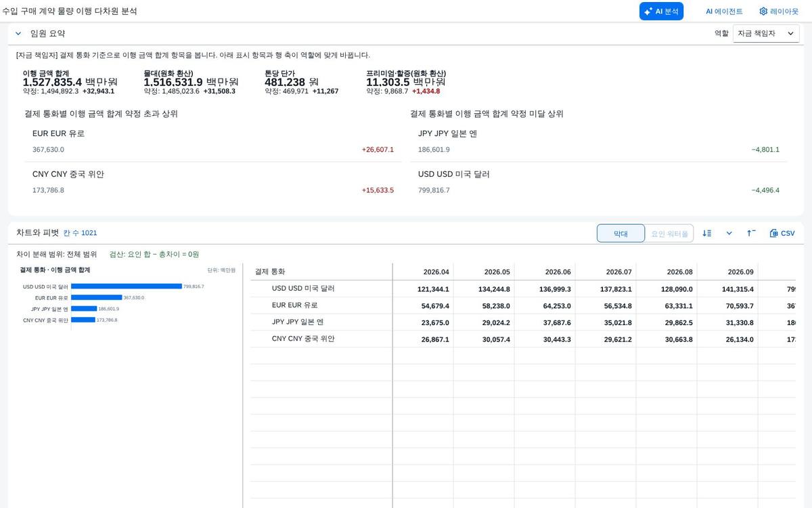812x508 pixels.
Task: Switch to 요인 워터폴 chart mode
Action: [669, 233]
